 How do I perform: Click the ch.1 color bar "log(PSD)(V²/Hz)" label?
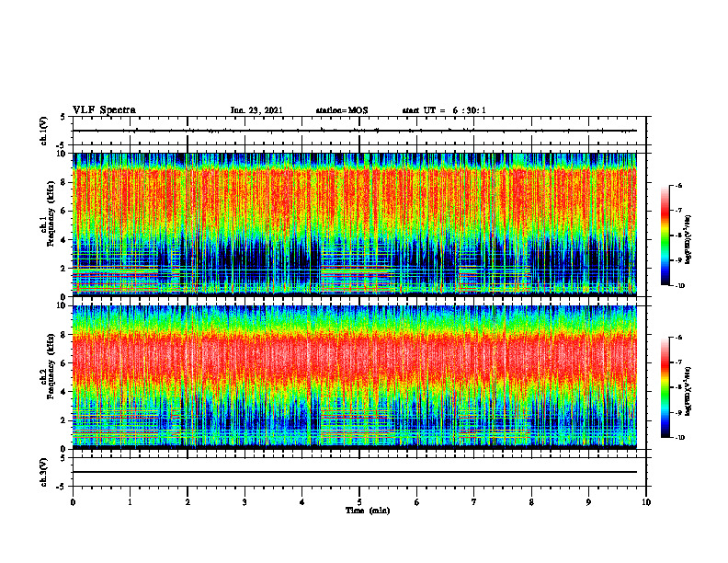click(x=688, y=239)
